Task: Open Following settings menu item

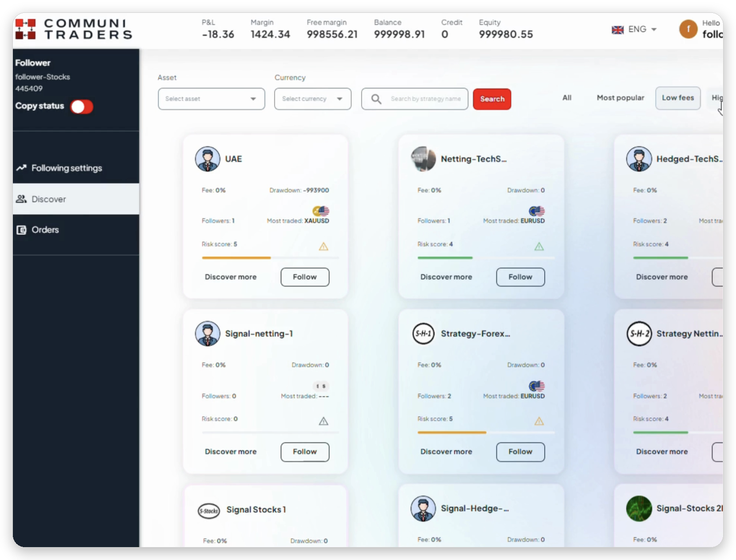Action: 76,168
